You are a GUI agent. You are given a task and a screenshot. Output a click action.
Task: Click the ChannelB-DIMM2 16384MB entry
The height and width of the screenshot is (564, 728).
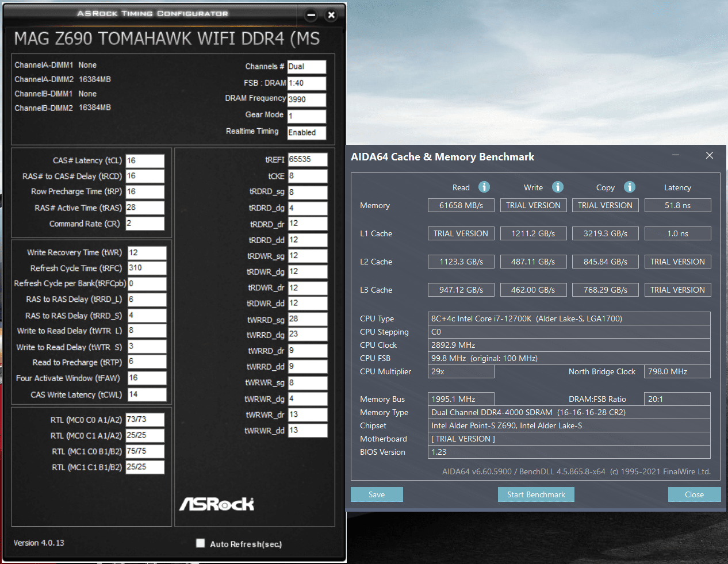[63, 108]
